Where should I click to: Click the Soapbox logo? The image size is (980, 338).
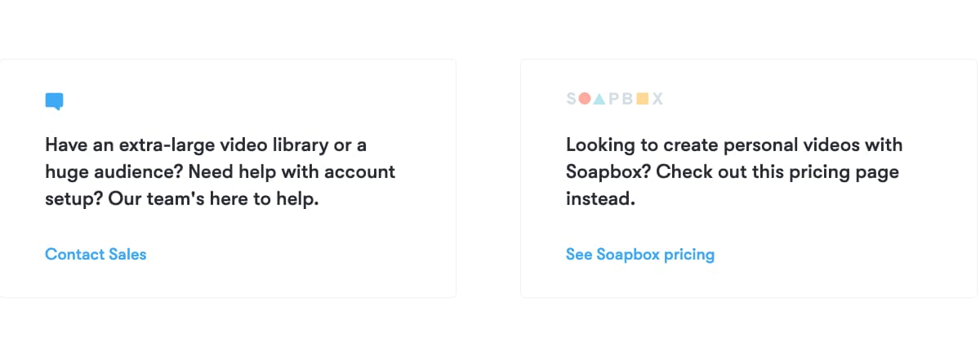pos(614,99)
